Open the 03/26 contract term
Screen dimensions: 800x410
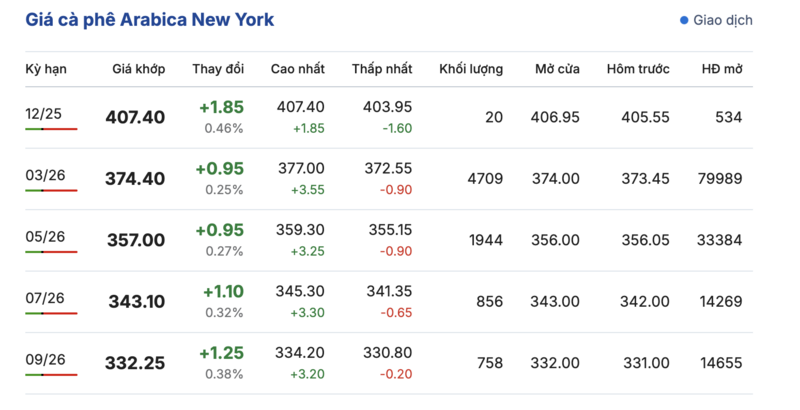[44, 175]
